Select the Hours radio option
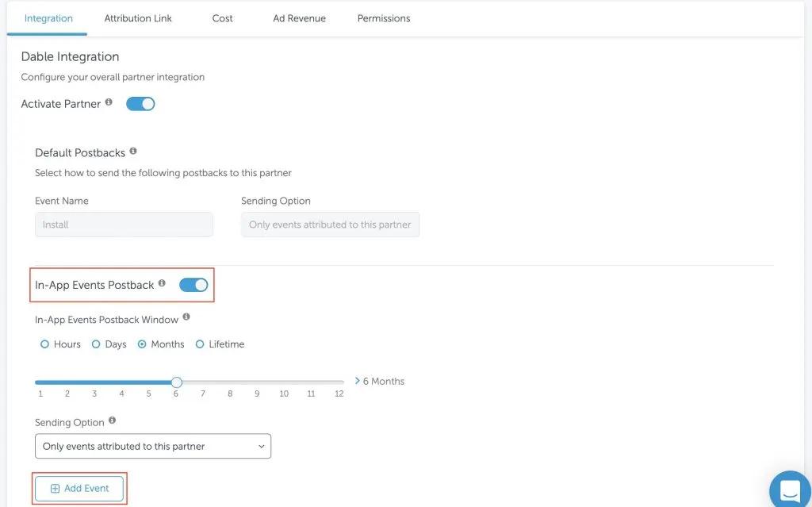The image size is (812, 507). [44, 344]
